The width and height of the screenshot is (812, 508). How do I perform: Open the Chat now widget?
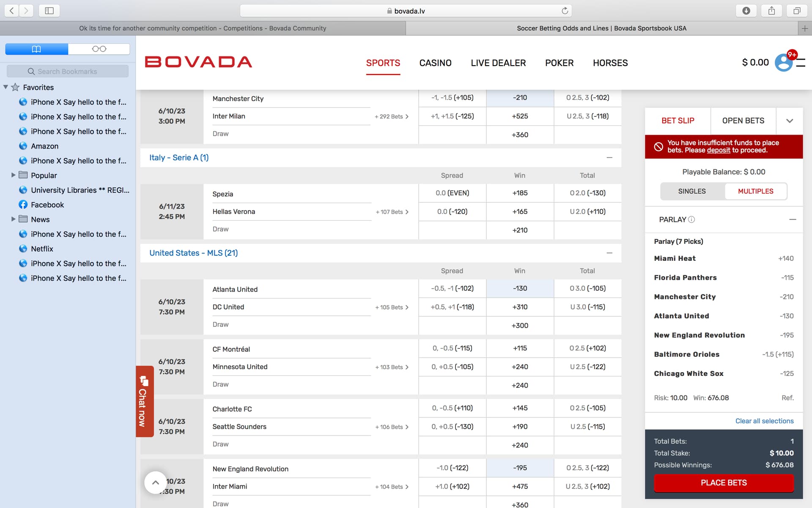click(144, 401)
